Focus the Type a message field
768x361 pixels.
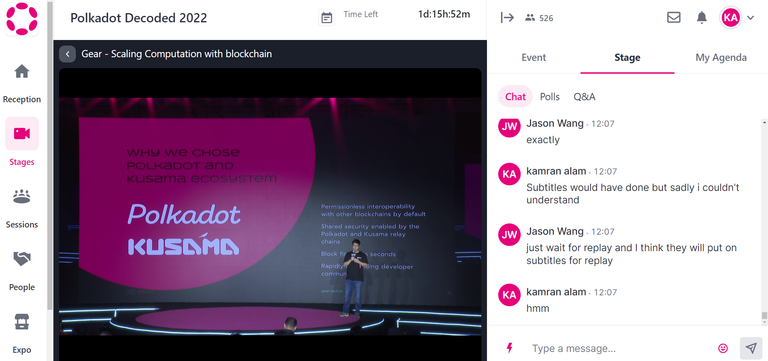[620, 348]
